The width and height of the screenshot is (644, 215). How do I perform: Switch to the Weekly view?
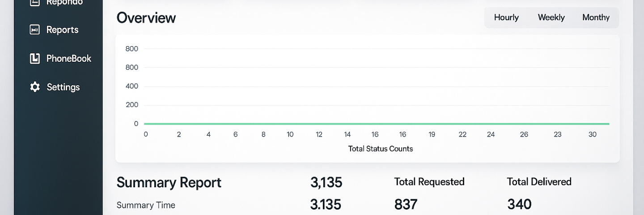tap(551, 17)
